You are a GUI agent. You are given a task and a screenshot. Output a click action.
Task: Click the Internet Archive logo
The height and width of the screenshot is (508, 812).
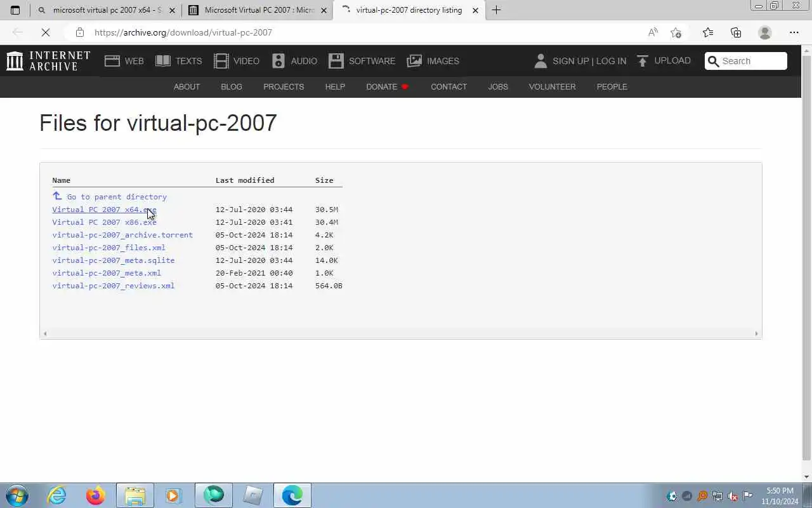(48, 61)
